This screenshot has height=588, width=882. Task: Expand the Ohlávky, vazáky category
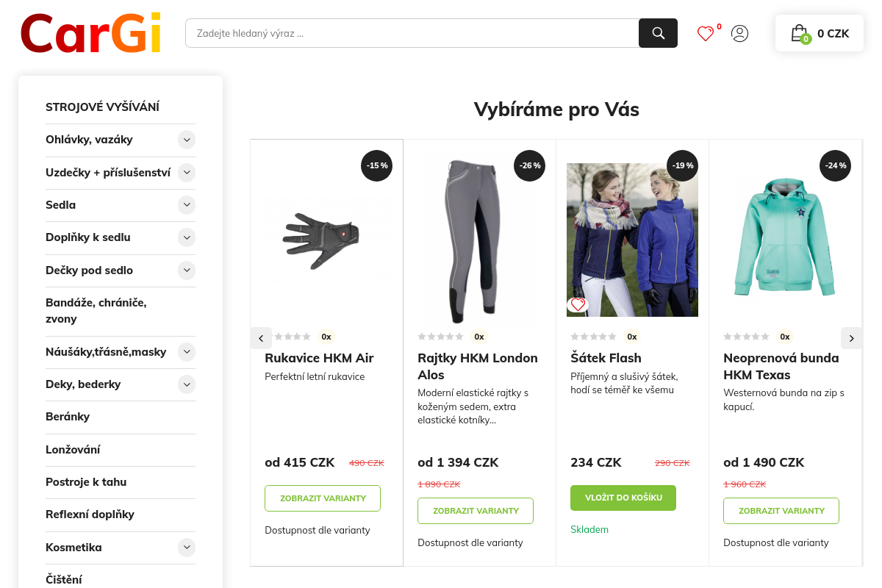point(187,140)
